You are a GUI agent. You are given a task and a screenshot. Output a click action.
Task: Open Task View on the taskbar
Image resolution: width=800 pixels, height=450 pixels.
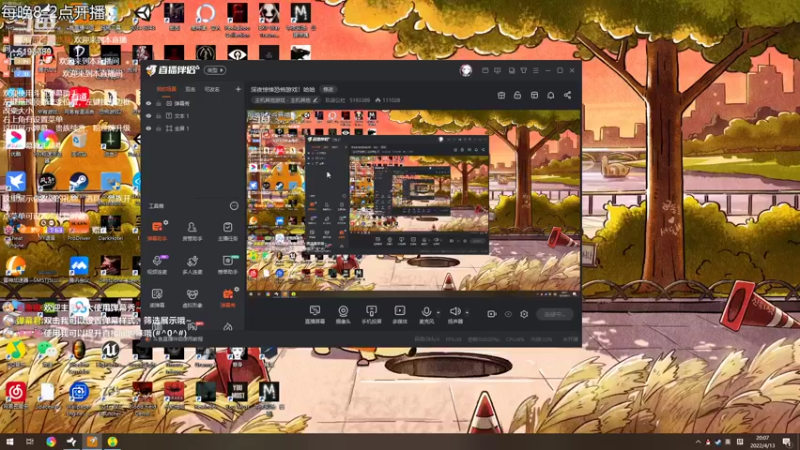[x=30, y=442]
